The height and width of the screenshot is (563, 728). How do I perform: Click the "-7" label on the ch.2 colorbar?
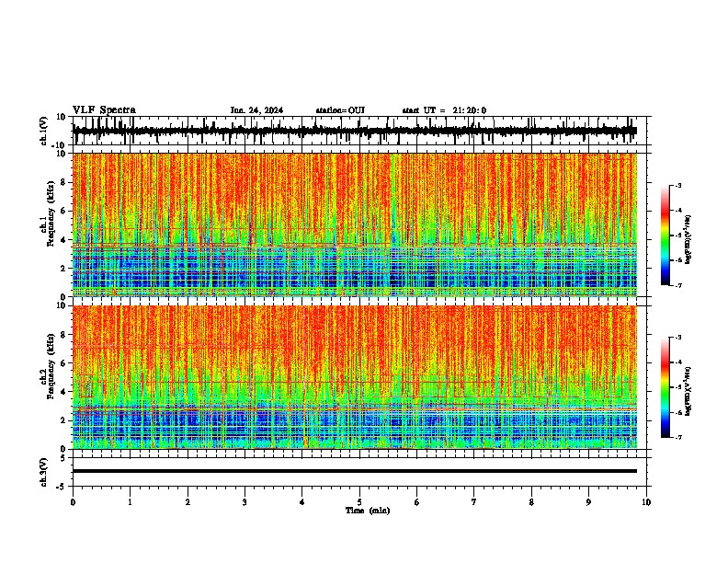tap(677, 438)
